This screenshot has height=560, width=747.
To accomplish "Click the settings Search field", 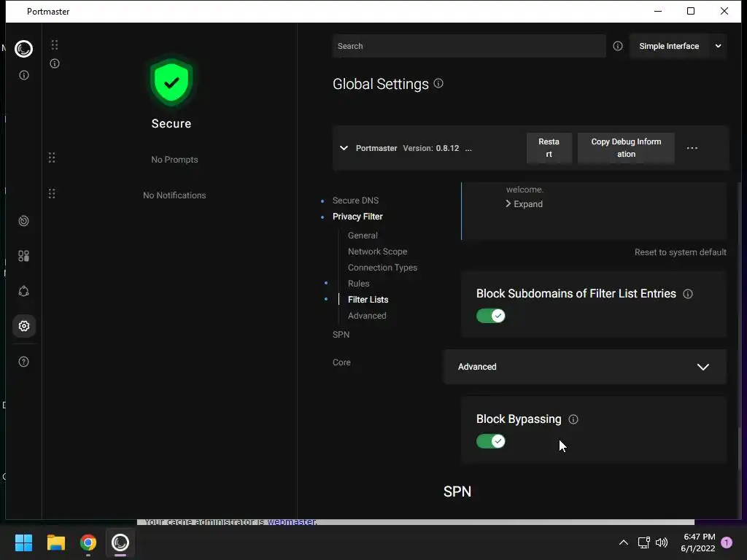I will point(469,46).
